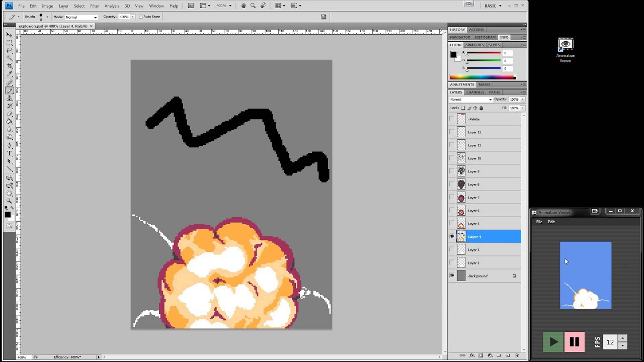Open the BASIC workspace switcher dropdown
The width and height of the screenshot is (644, 362).
pos(493,6)
